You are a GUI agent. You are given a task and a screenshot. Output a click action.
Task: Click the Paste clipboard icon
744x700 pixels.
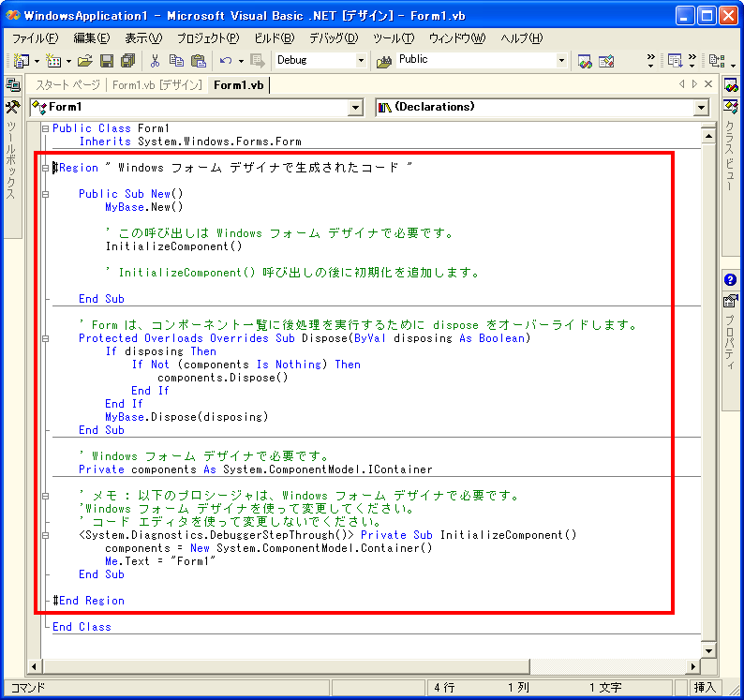pos(199,60)
